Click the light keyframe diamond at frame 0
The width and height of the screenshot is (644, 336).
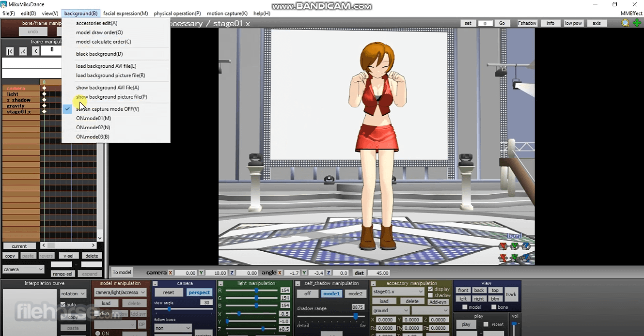pyautogui.click(x=44, y=94)
